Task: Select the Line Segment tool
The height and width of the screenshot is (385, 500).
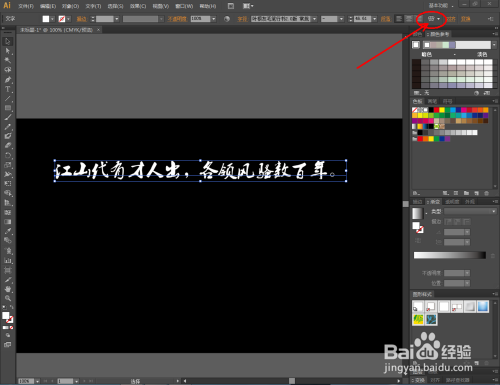Action: pyautogui.click(x=8, y=99)
